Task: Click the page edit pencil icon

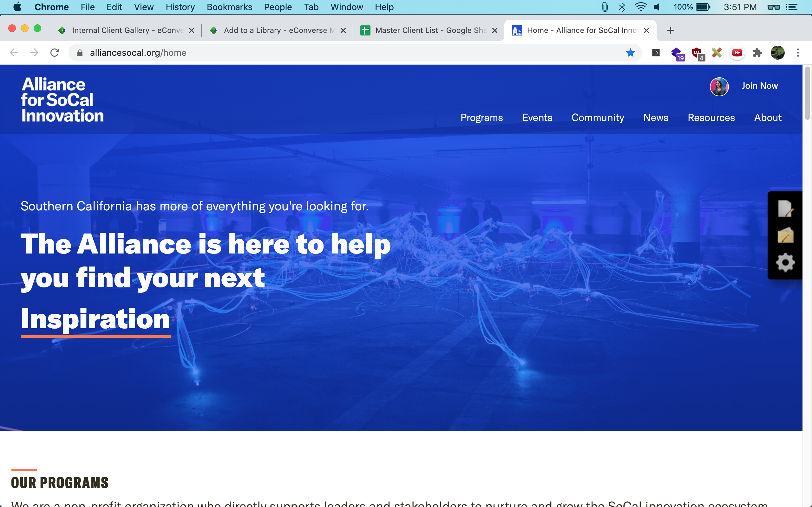Action: 785,209
